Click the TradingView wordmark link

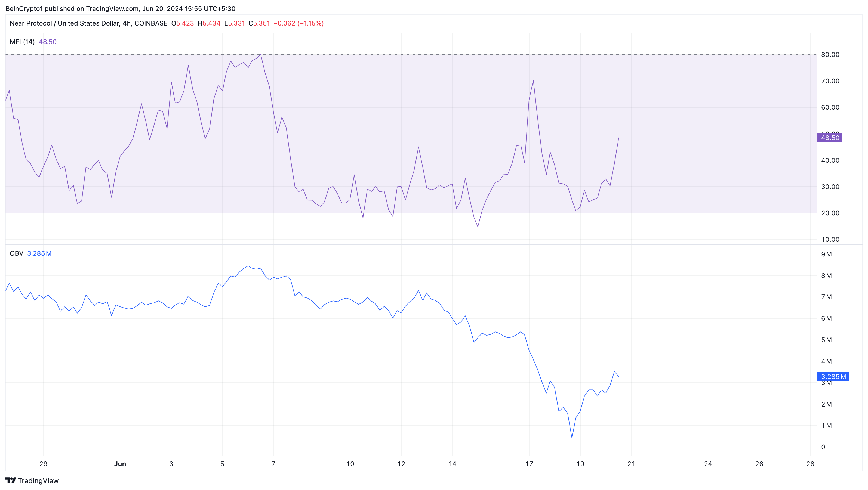38,480
